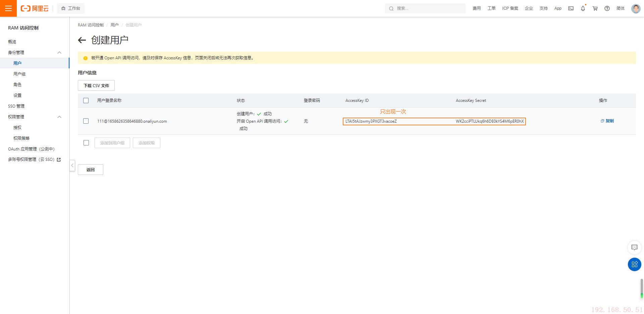Click the 添加权限 button

click(147, 143)
